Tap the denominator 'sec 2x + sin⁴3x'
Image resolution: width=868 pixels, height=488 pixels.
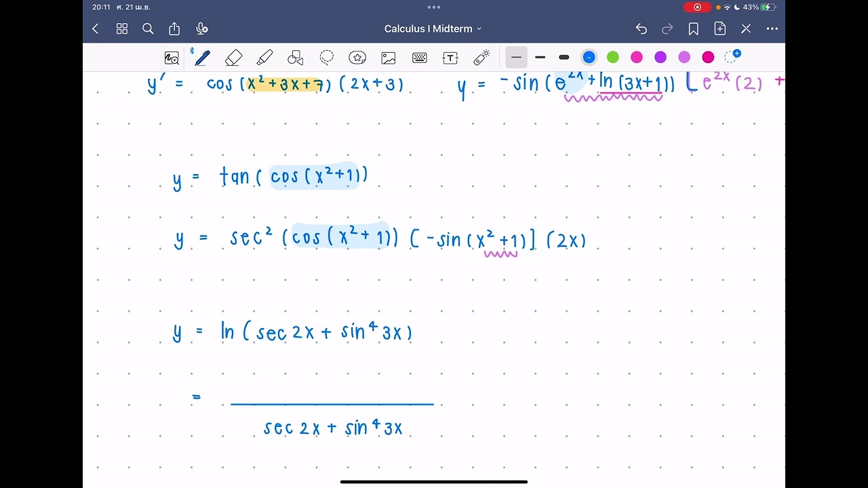(x=333, y=428)
